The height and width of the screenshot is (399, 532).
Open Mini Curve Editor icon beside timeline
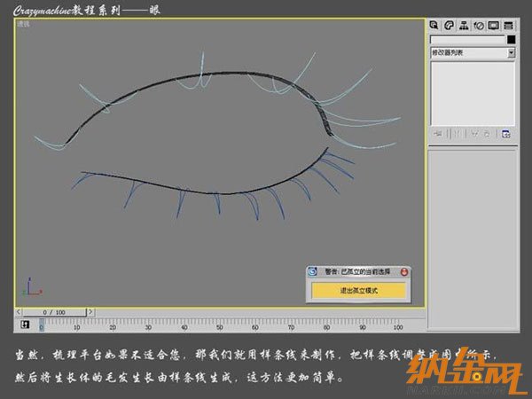[25, 325]
